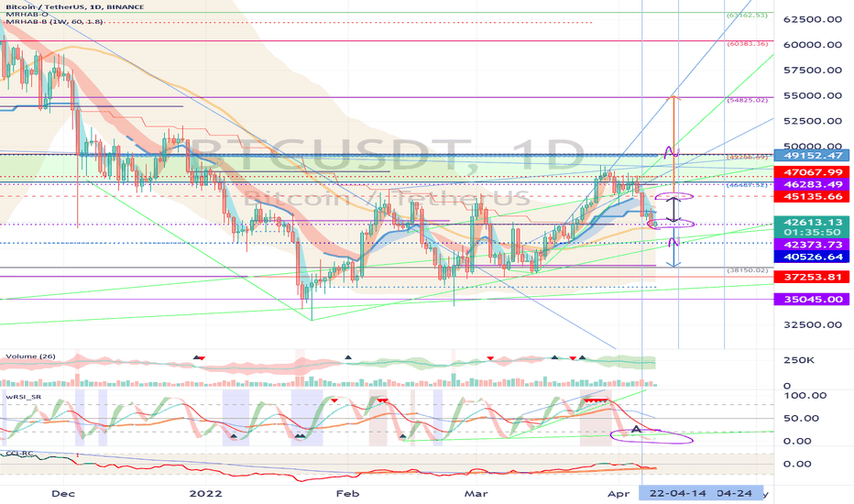Click the 250K volume axis value
The height and width of the screenshot is (504, 854).
(798, 361)
